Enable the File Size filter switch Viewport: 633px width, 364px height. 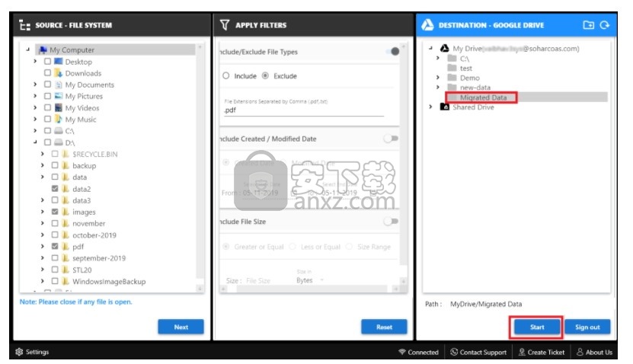click(391, 221)
